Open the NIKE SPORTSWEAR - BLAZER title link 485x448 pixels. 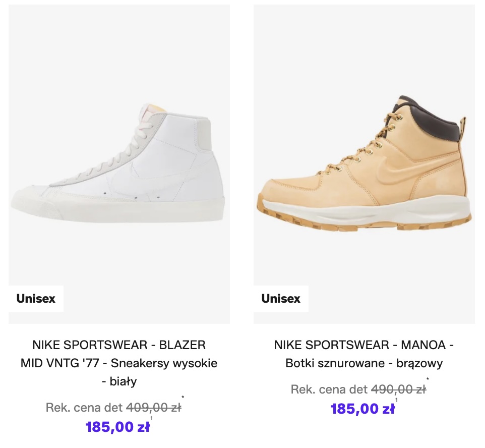pos(119,345)
